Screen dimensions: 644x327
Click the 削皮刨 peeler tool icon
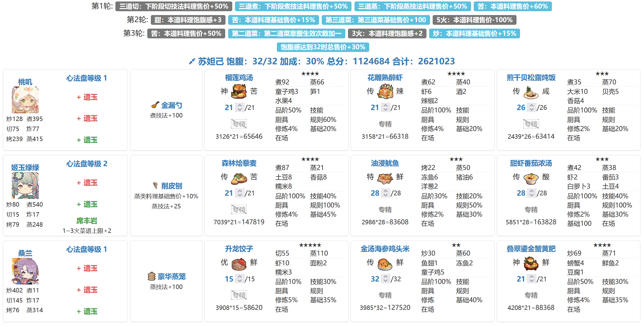(x=155, y=186)
